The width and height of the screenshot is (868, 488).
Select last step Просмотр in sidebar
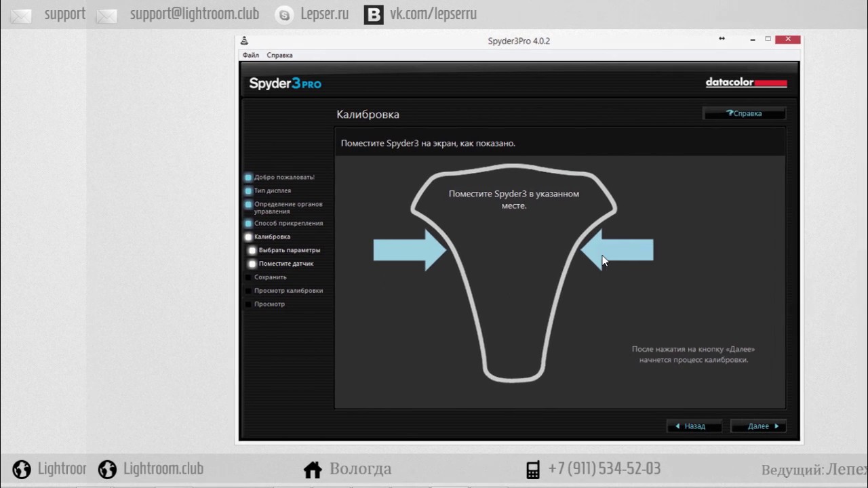[x=265, y=304]
